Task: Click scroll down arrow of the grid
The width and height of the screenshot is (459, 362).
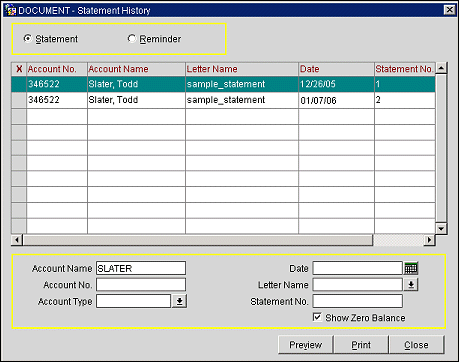Action: 441,228
